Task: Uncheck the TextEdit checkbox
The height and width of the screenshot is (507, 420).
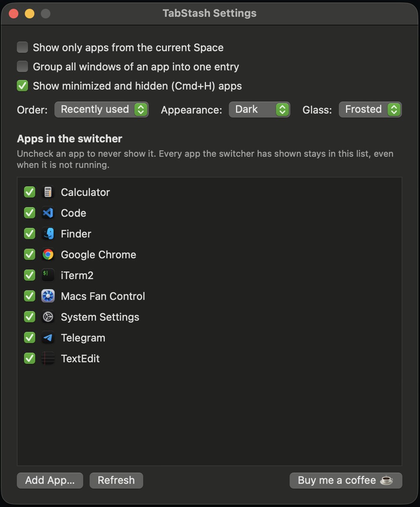Action: pyautogui.click(x=29, y=358)
